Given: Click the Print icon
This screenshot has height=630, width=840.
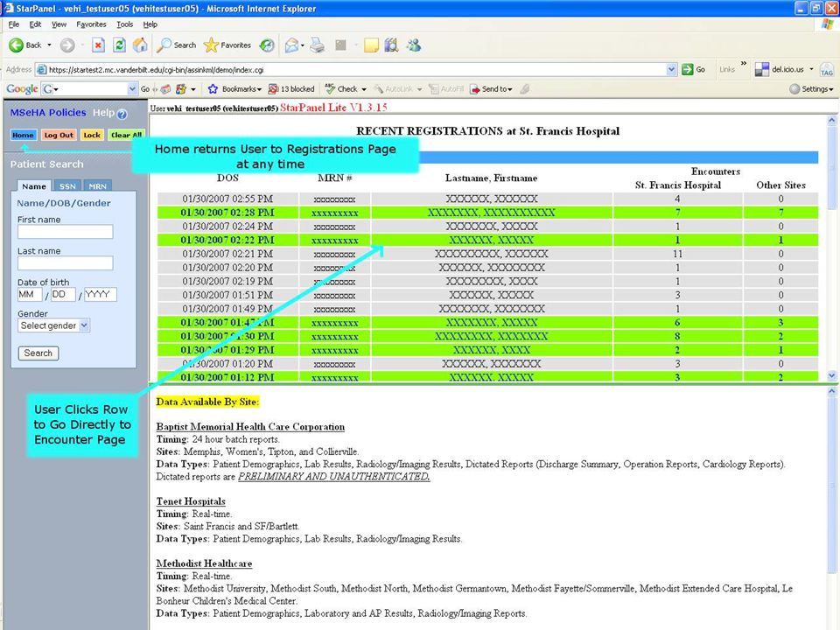Looking at the screenshot, I should [318, 45].
